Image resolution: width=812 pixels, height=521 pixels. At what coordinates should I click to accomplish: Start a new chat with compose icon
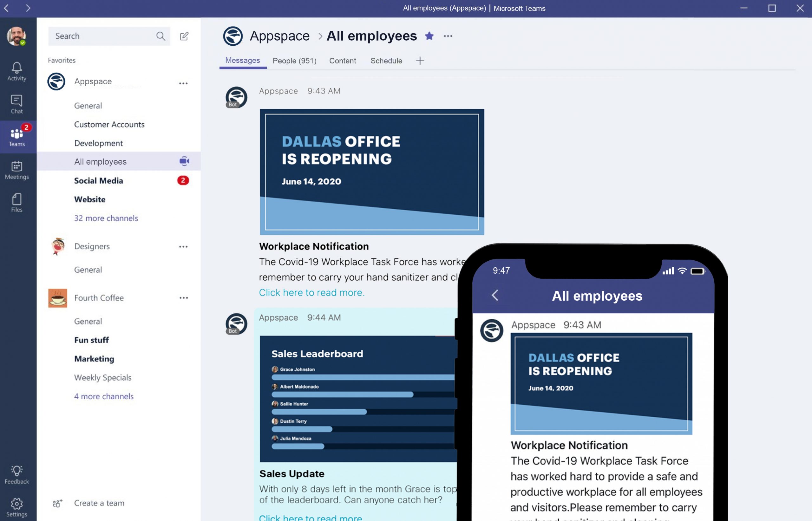click(x=184, y=36)
